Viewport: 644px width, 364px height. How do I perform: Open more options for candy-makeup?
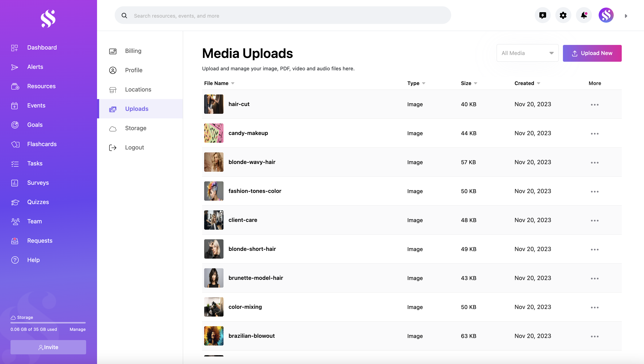(594, 134)
